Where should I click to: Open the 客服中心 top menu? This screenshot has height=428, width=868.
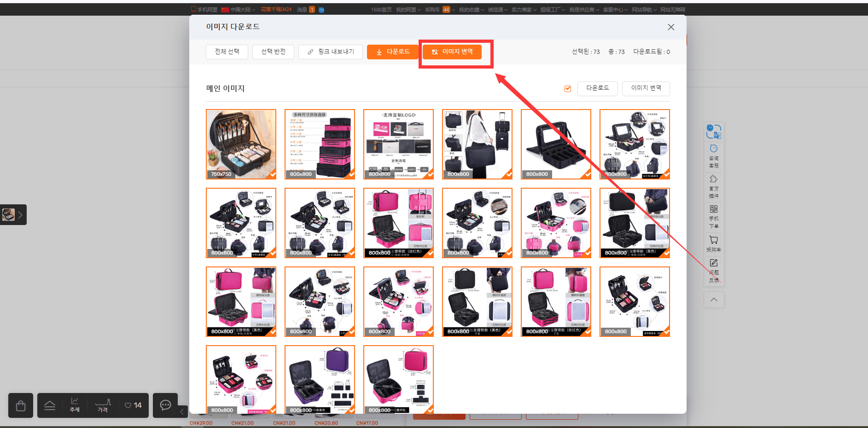pyautogui.click(x=615, y=10)
